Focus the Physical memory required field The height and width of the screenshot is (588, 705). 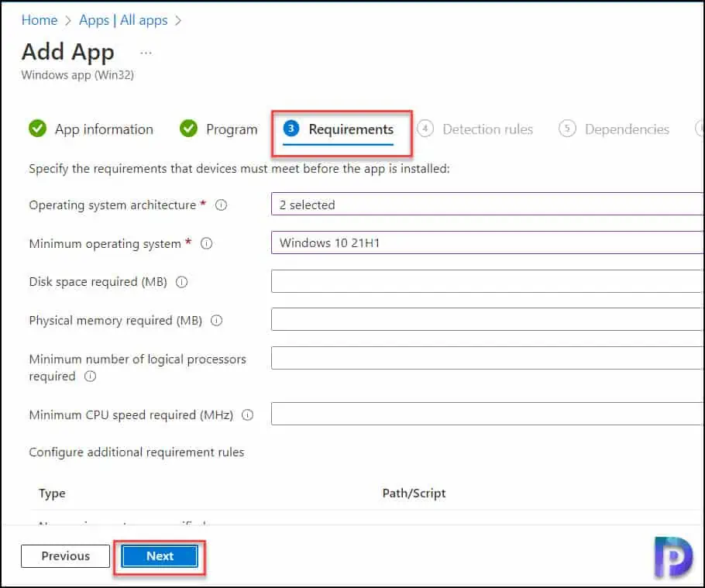[x=487, y=320]
